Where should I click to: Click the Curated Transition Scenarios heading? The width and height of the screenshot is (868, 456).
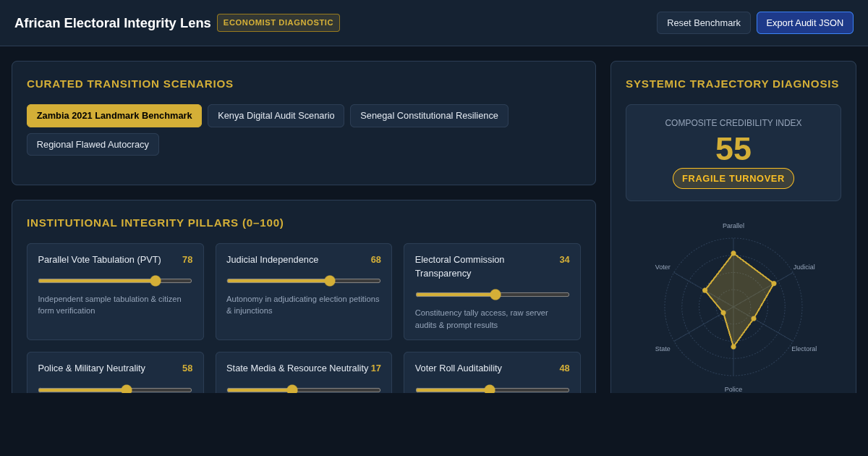(130, 84)
